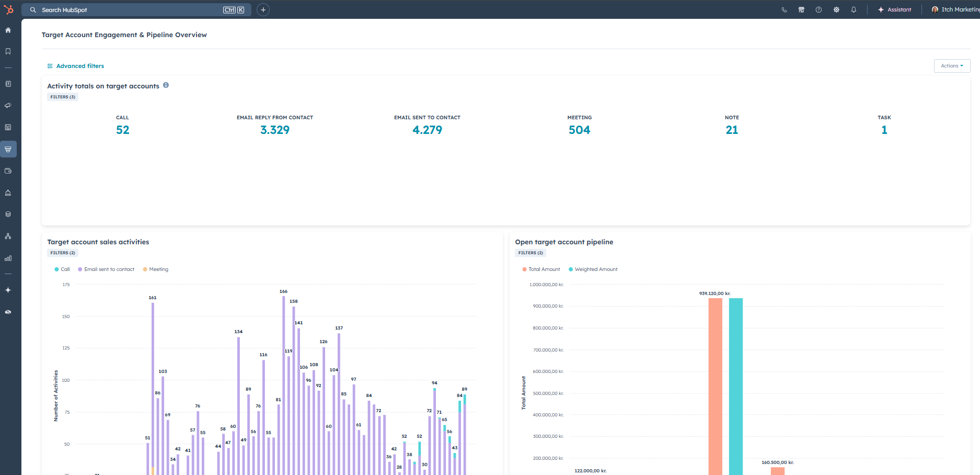
Task: Open the Data Management database icon
Action: 8,214
